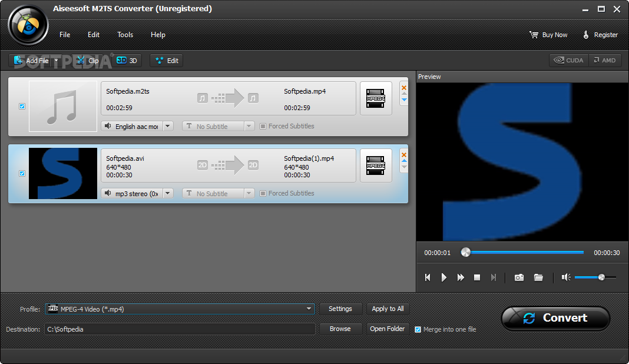The height and width of the screenshot is (364, 629).
Task: Open No Subtitle dropdown for Softpedia.m2ts
Action: point(249,127)
